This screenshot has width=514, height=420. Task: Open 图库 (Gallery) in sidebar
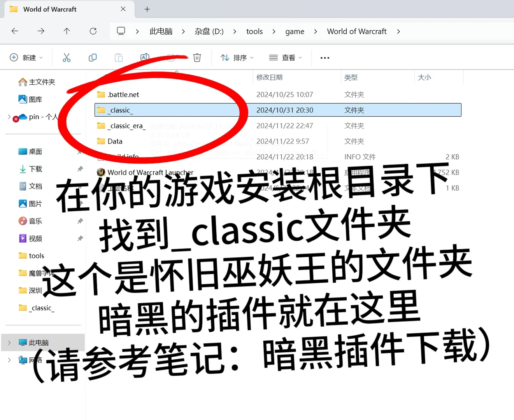pyautogui.click(x=30, y=100)
